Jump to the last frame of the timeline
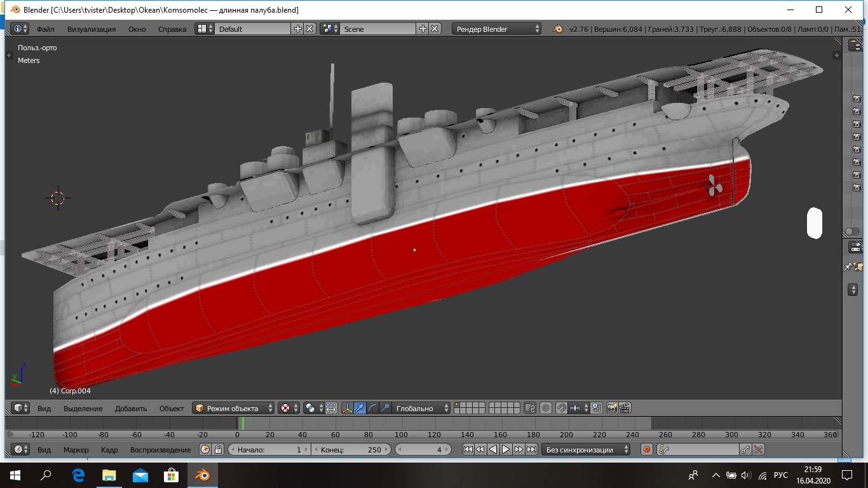The width and height of the screenshot is (868, 488). 531,450
